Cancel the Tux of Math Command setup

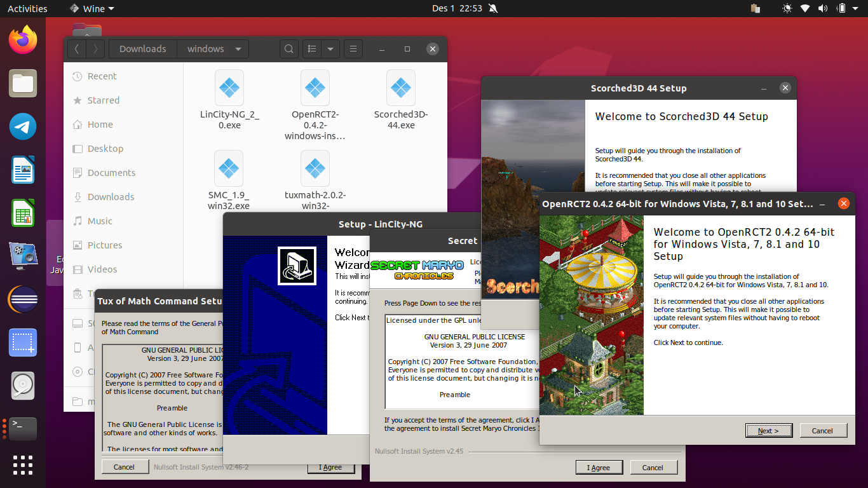124,467
